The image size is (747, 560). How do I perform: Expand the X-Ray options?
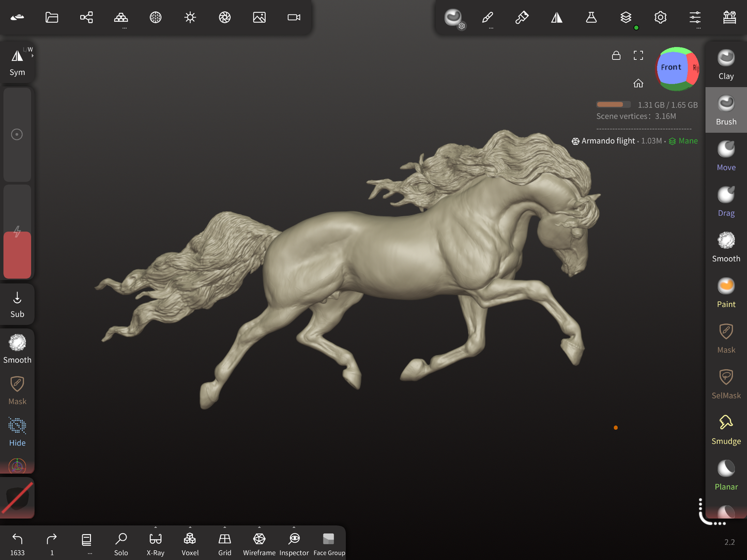point(156,528)
